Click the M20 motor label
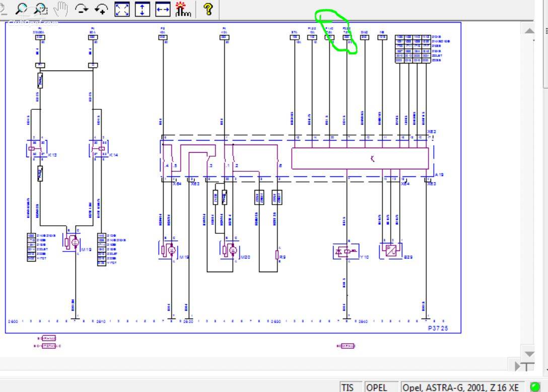 [245, 257]
